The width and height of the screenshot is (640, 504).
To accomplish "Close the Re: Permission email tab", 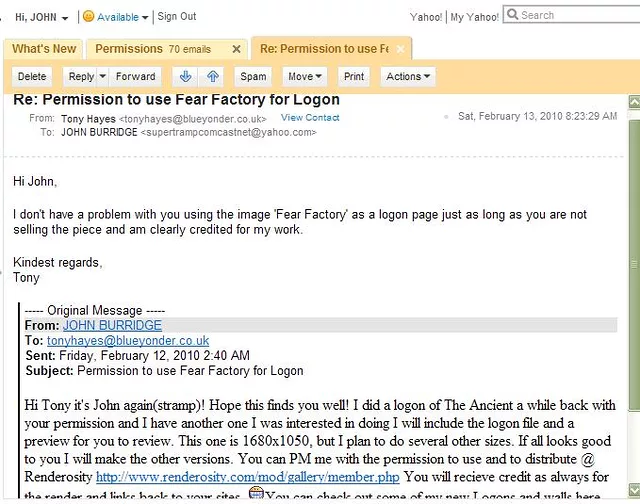I will tap(399, 48).
